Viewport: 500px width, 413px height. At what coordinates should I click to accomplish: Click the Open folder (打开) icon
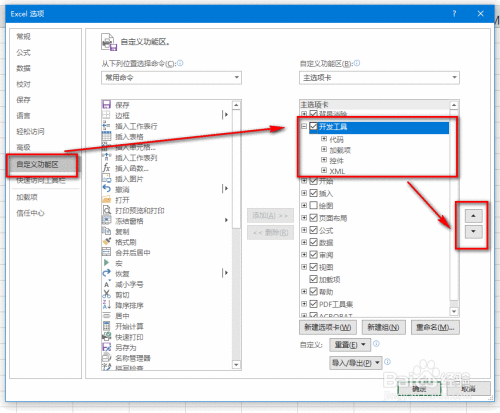(106, 200)
